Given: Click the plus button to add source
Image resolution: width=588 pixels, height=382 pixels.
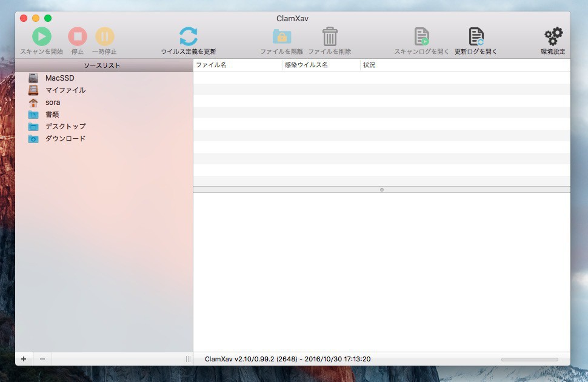Looking at the screenshot, I should tap(24, 359).
